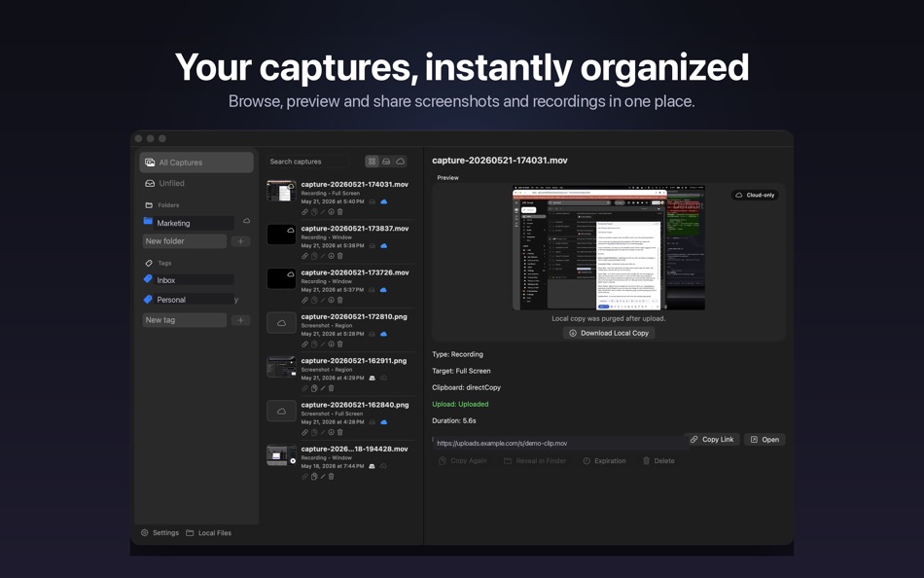Copy link icon for capture-20260521-174031.mov row
924x578 pixels.
(x=304, y=212)
